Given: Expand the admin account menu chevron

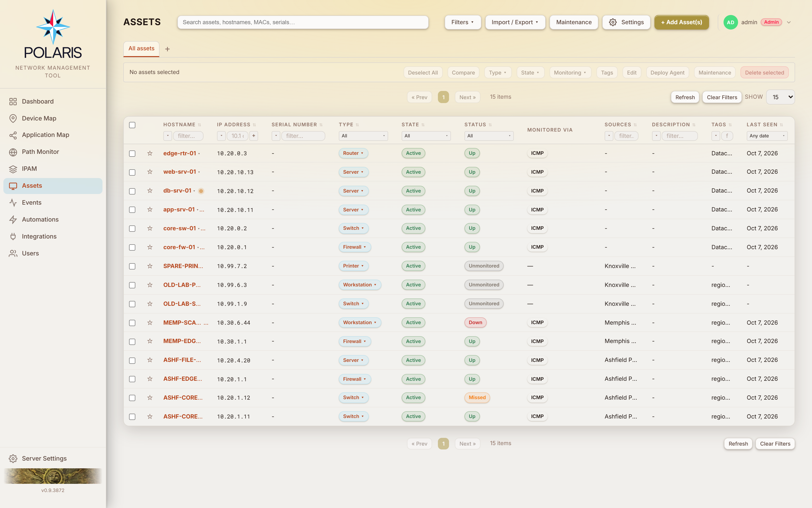Looking at the screenshot, I should 789,22.
